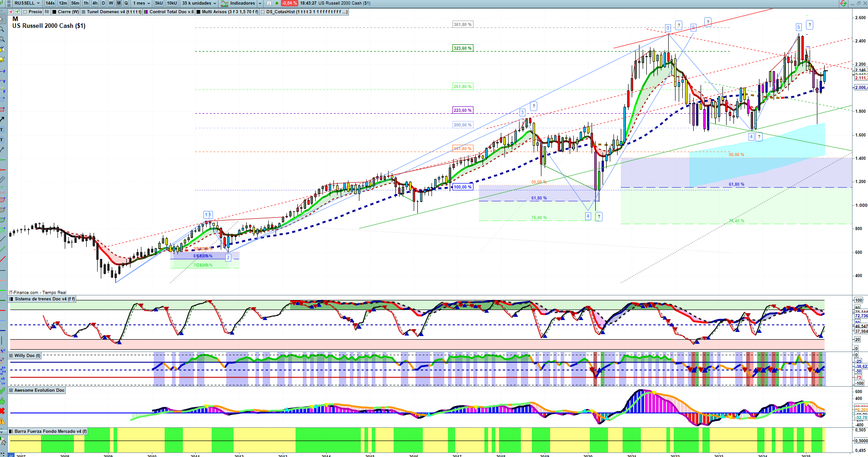868x457 pixels.
Task: Click the 223,60 % Fibonacci level label
Action: [x=463, y=110]
